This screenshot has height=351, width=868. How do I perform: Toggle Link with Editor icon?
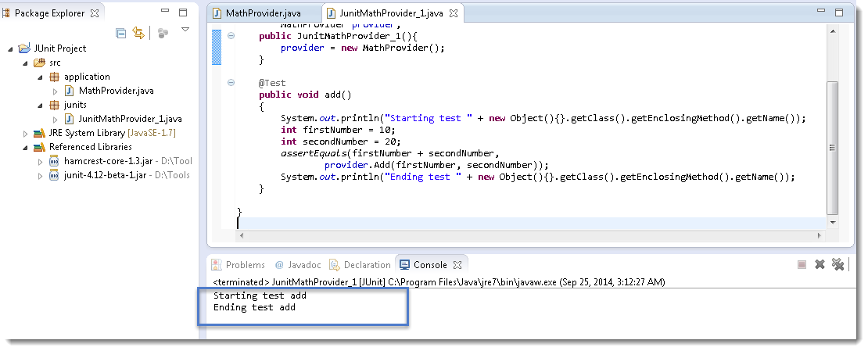click(x=138, y=33)
